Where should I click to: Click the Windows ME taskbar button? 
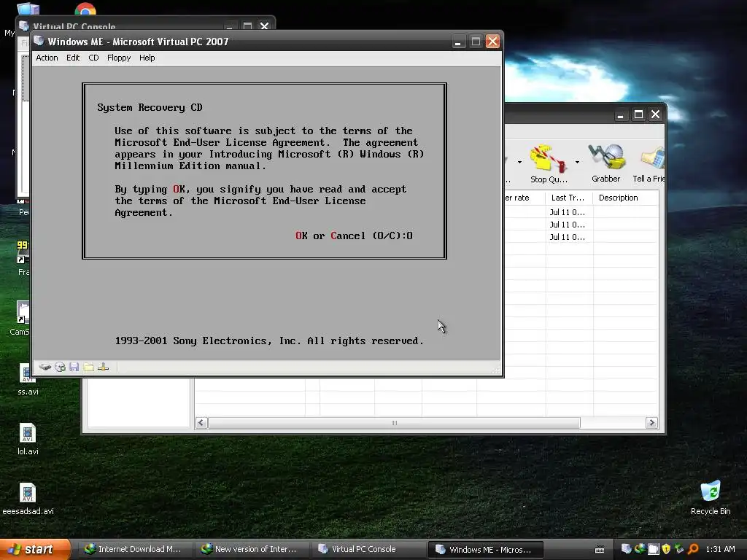coord(485,550)
